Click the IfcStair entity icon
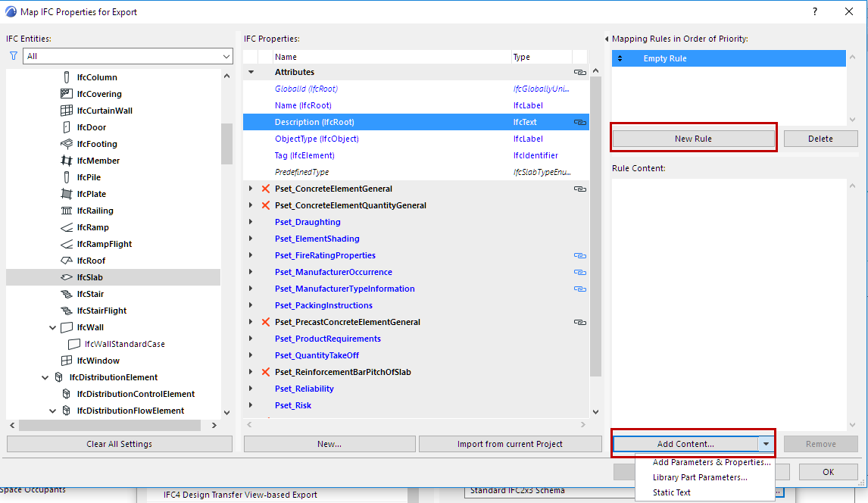Image resolution: width=868 pixels, height=503 pixels. pos(67,294)
